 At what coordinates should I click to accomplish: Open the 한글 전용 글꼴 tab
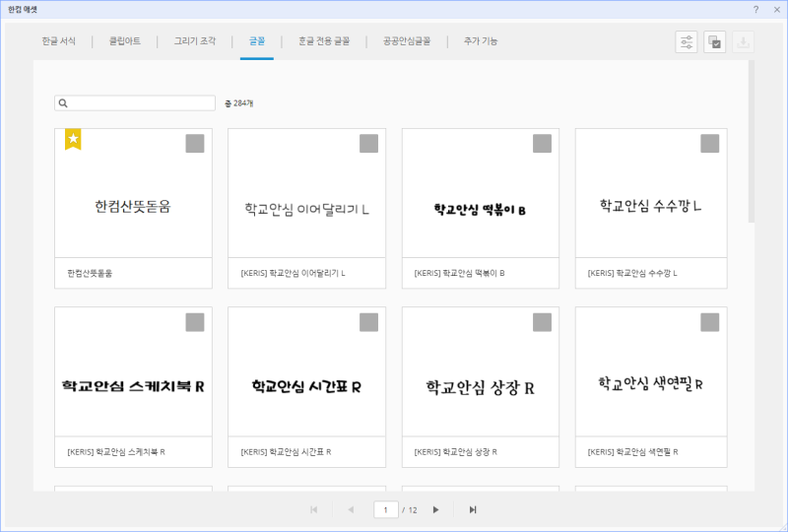point(324,41)
